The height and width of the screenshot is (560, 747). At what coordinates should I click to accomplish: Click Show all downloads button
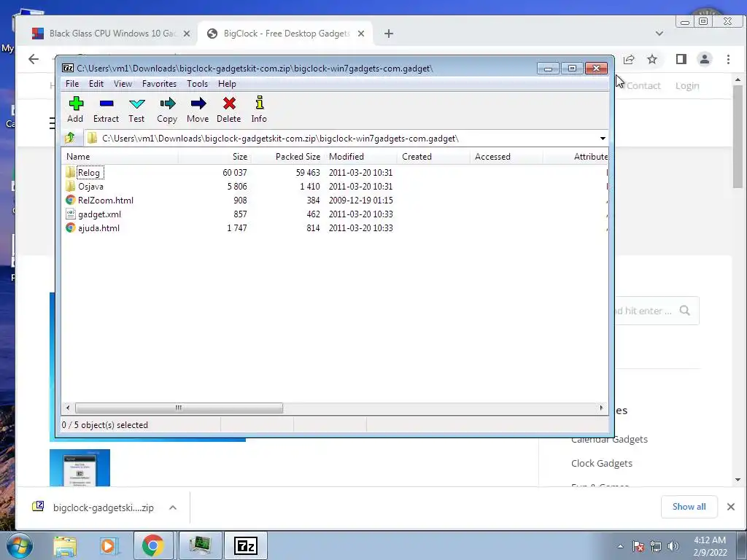[x=689, y=507]
